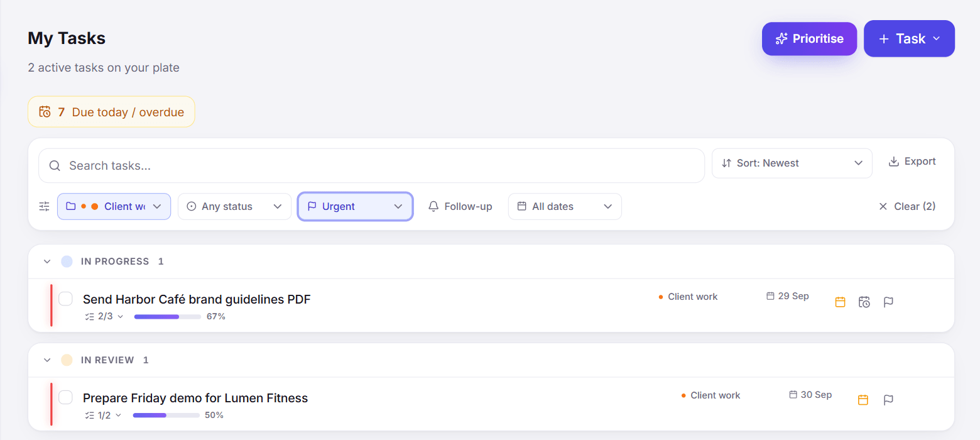The height and width of the screenshot is (440, 980).
Task: Click the In Progress blue status dot
Action: coord(67,261)
